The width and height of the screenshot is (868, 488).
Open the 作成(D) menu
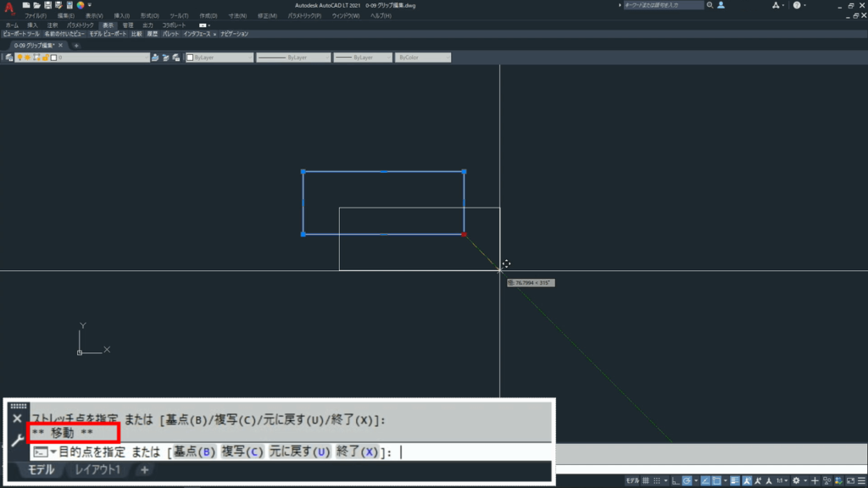click(209, 16)
